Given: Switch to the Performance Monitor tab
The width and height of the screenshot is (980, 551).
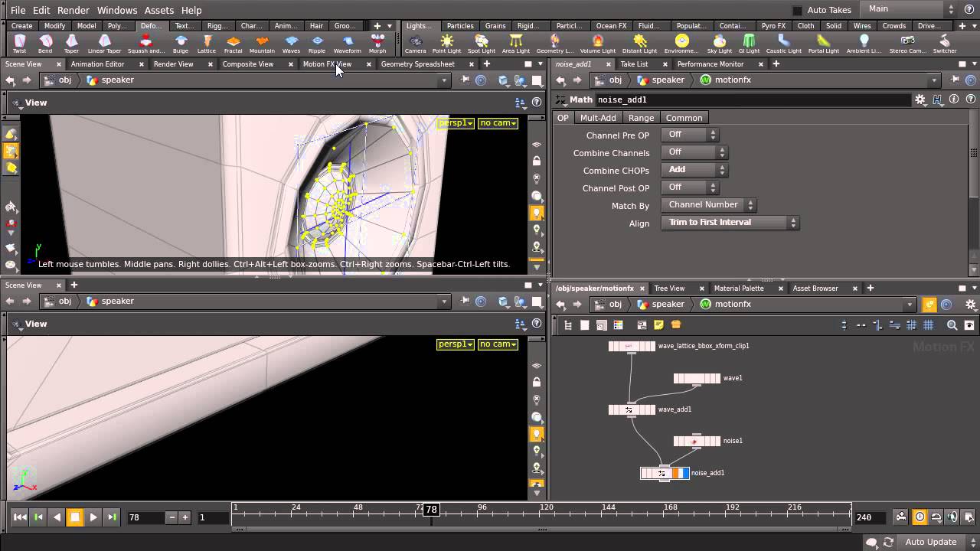Looking at the screenshot, I should (710, 64).
